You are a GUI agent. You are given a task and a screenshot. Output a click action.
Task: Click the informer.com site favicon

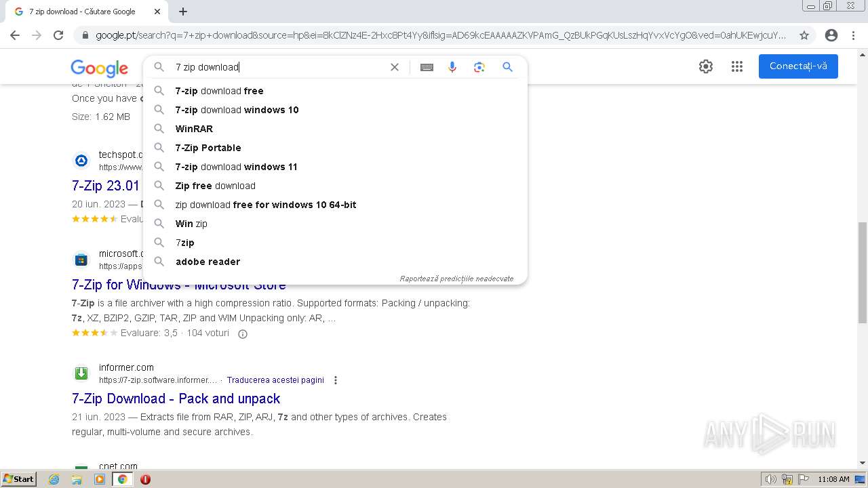tap(81, 373)
